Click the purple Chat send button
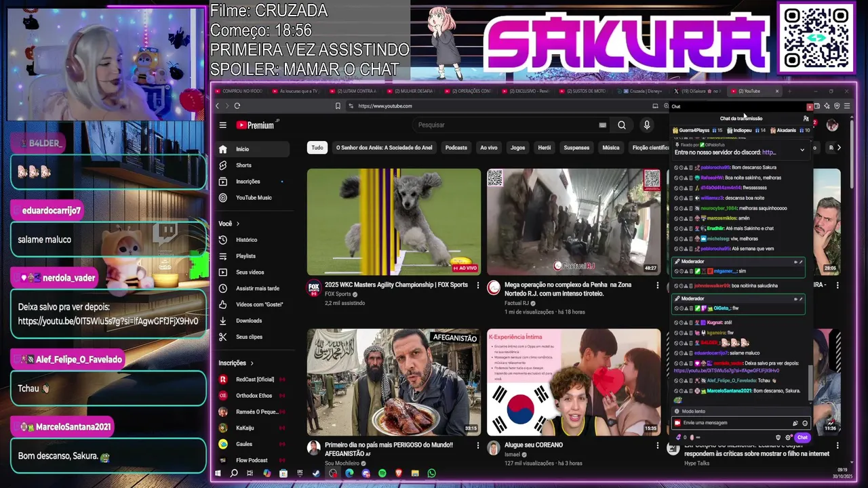The width and height of the screenshot is (868, 488). 802,438
